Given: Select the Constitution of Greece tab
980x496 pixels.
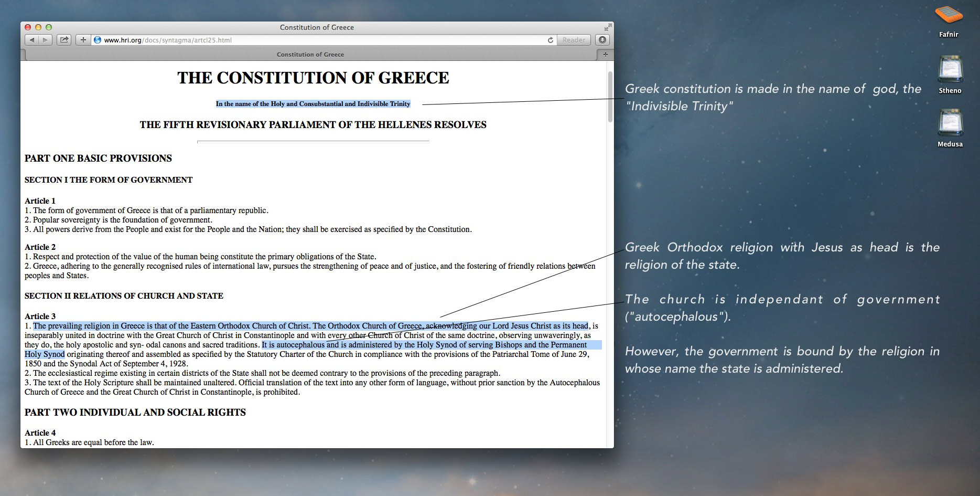Looking at the screenshot, I should 310,55.
